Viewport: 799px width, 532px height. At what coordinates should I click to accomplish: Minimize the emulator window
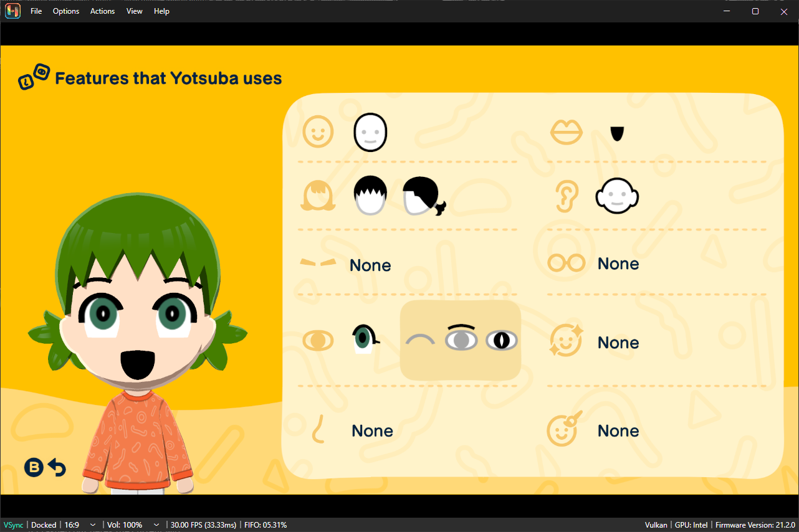[727, 11]
